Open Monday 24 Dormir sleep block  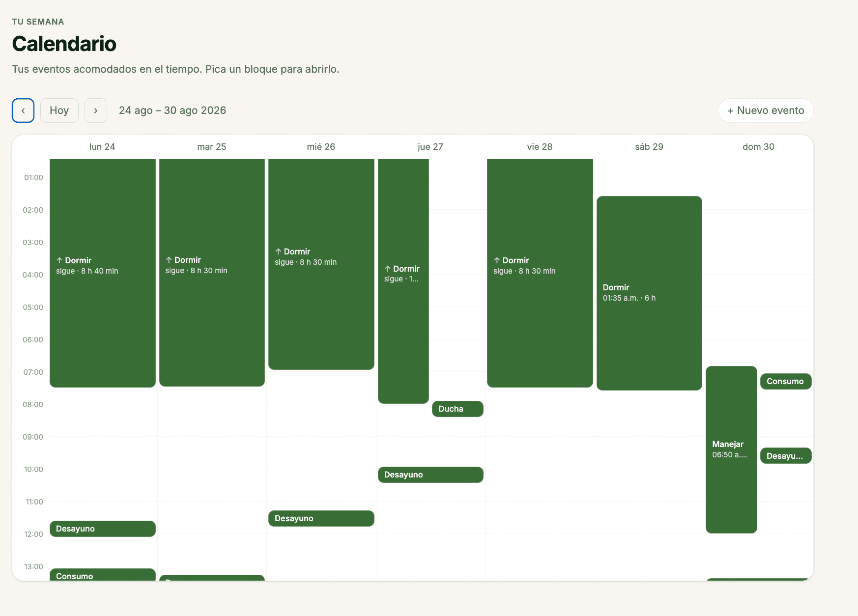coord(103,273)
